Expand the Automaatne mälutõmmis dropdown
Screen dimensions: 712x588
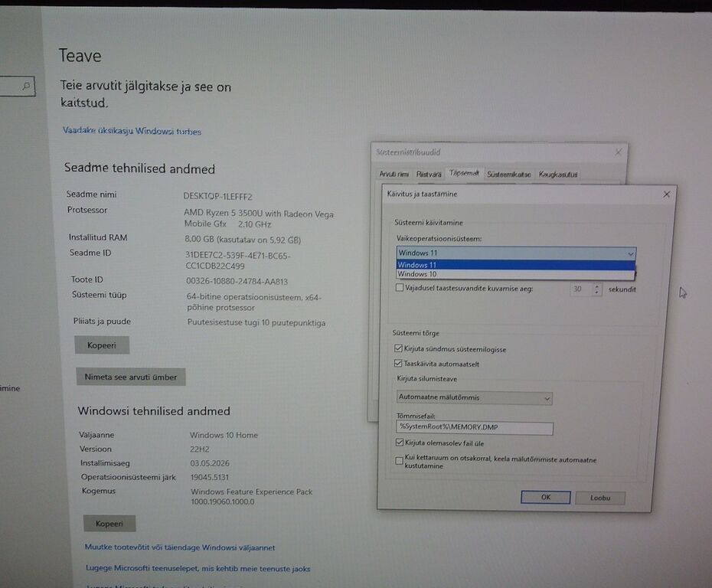click(x=547, y=399)
